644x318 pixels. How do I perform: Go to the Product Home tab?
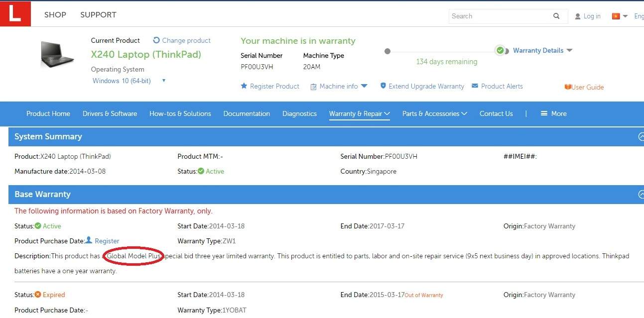(x=48, y=113)
